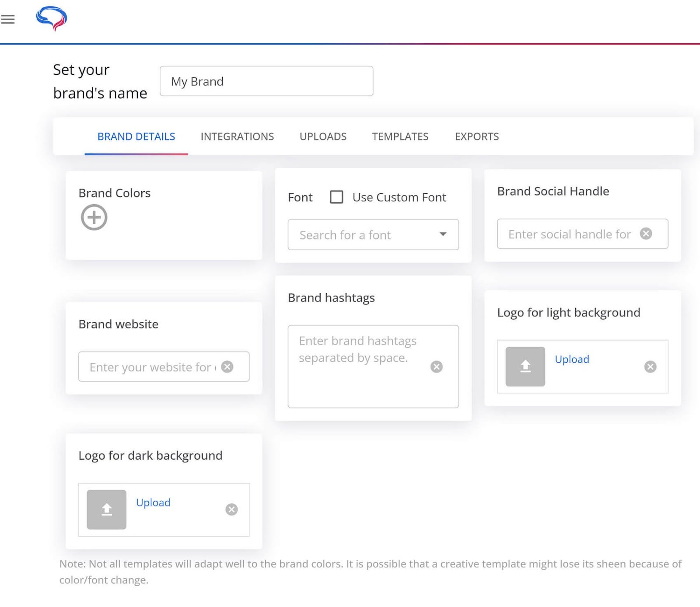Open the Uploads tab
The image size is (700, 607).
pos(323,136)
